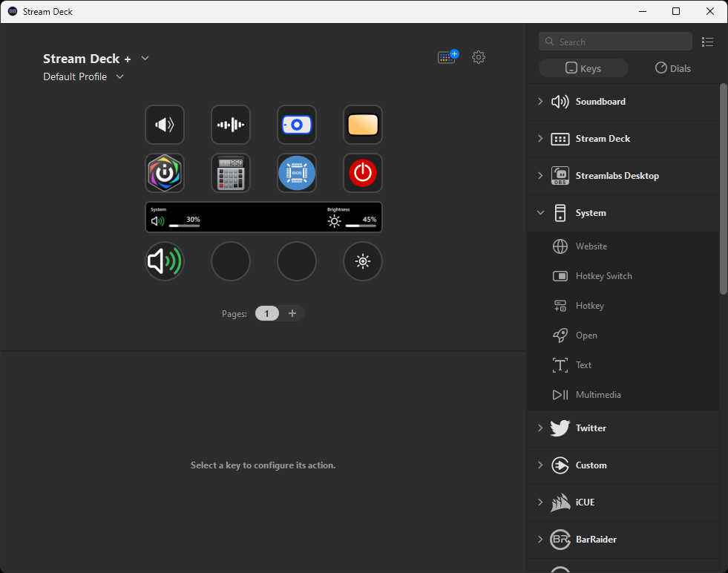Open the Default Profile dropdown
This screenshot has width=728, height=573.
point(119,76)
